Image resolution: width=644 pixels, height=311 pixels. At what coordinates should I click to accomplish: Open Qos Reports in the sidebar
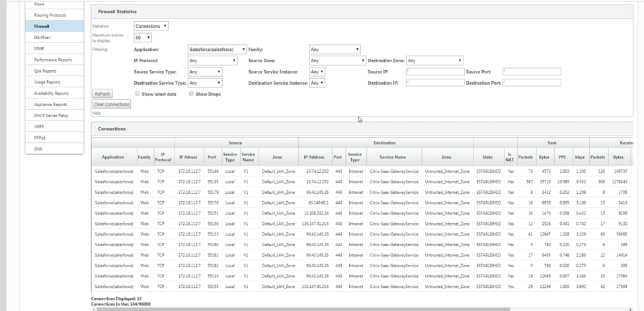click(x=54, y=71)
